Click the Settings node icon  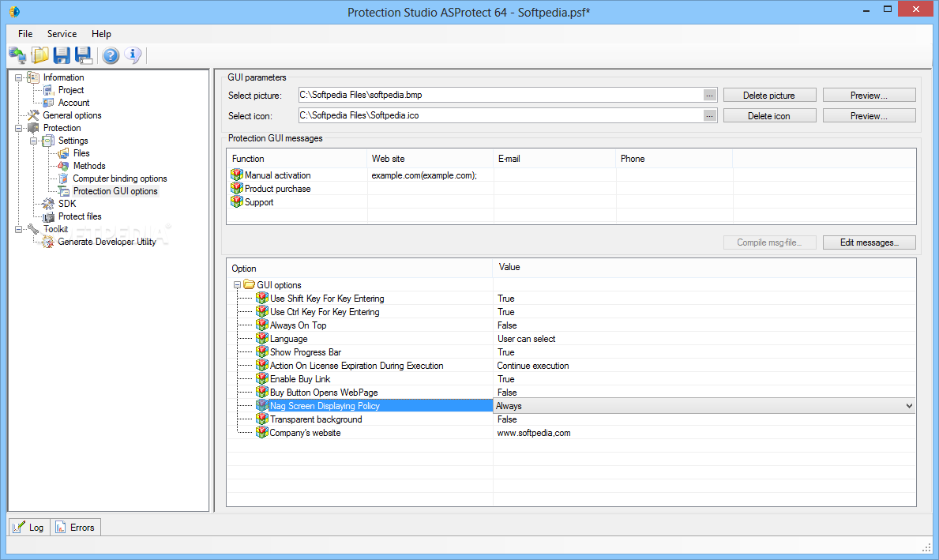[48, 141]
